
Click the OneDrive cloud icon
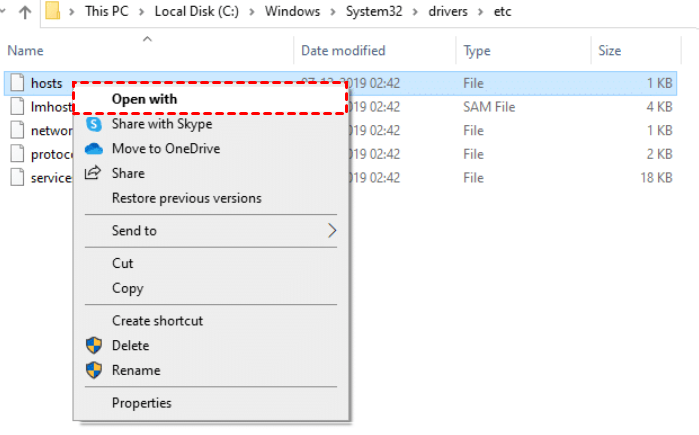pyautogui.click(x=93, y=149)
